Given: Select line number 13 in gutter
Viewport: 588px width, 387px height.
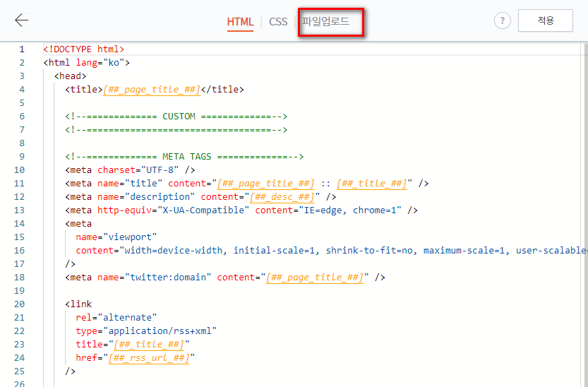Looking at the screenshot, I should (x=19, y=210).
